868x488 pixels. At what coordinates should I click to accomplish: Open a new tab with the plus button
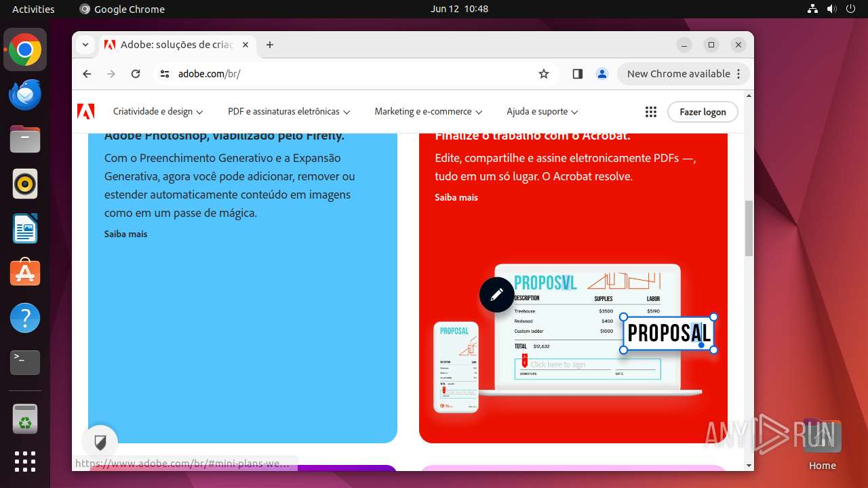(x=270, y=45)
